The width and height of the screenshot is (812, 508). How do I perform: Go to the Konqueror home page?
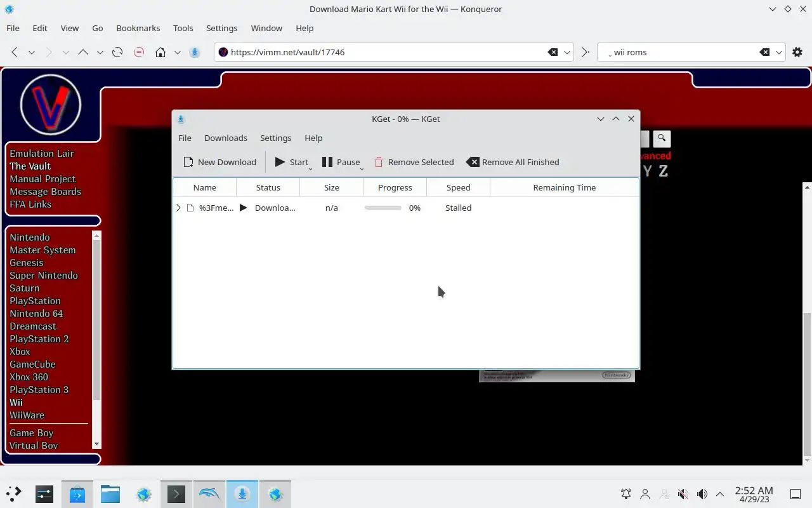(160, 52)
